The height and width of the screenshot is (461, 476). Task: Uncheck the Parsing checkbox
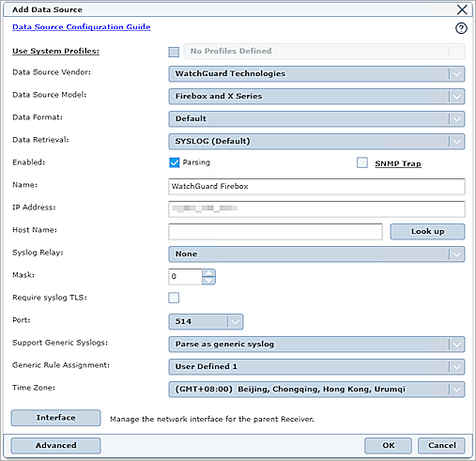[175, 162]
